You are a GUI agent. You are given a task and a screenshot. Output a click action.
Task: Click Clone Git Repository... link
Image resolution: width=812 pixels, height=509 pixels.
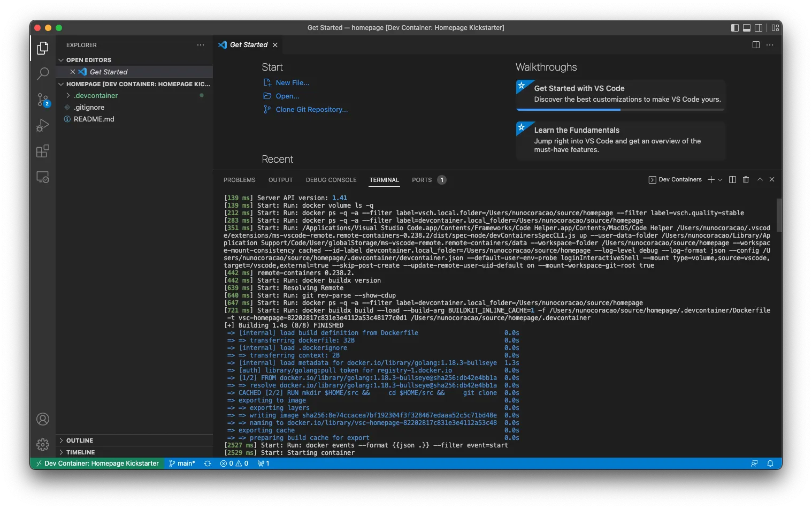pos(311,110)
